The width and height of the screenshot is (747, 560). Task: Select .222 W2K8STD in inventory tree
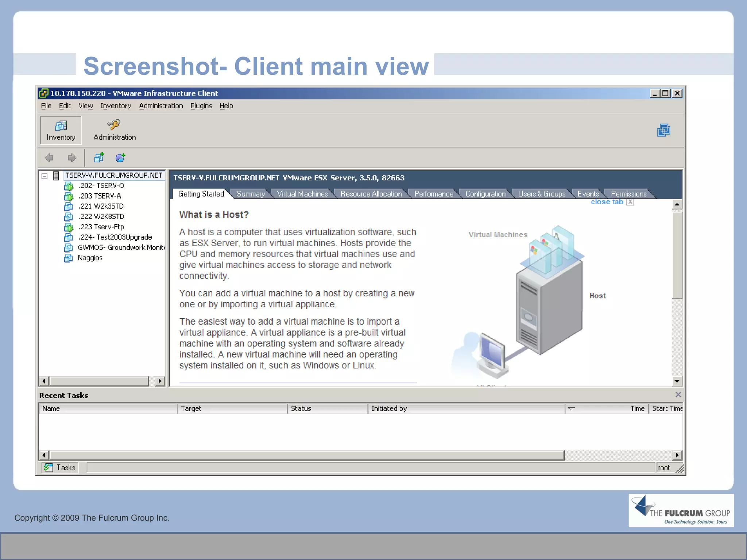point(101,217)
